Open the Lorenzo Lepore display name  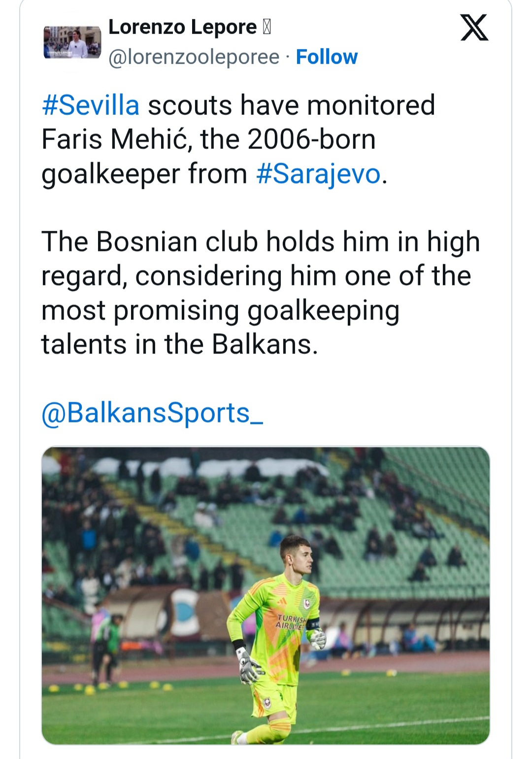pos(182,27)
